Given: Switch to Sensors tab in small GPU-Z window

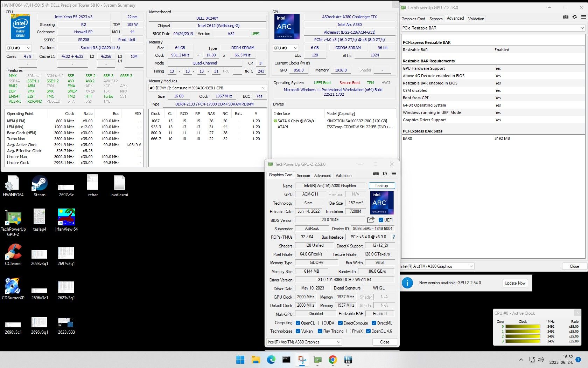Looking at the screenshot, I should 303,176.
